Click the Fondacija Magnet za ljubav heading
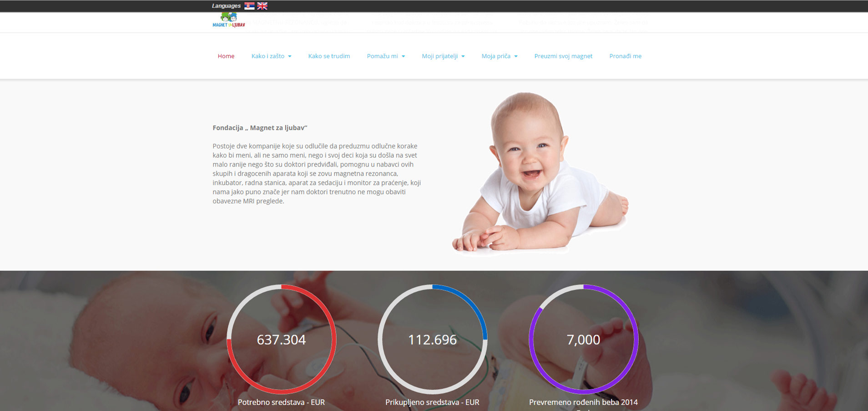Screen dimensions: 868x411 pyautogui.click(x=260, y=128)
